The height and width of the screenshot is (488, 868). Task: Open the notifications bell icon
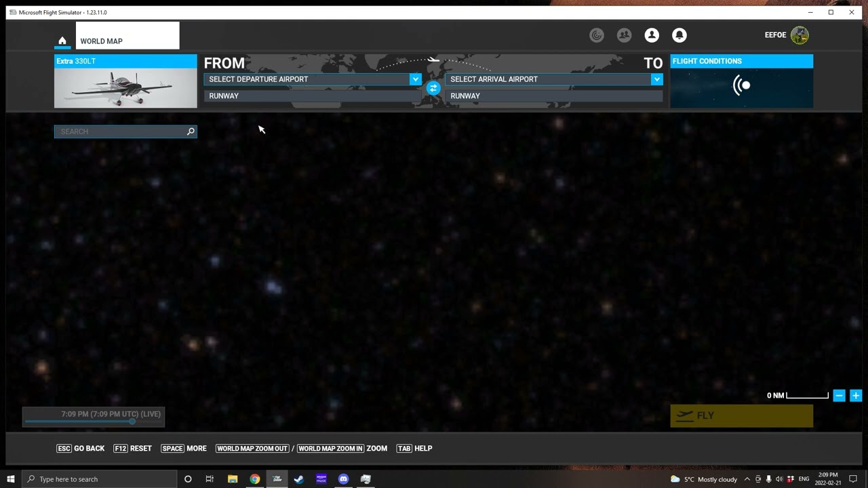point(679,35)
